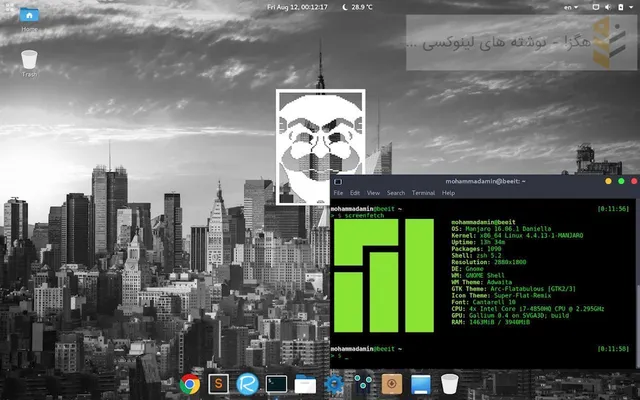640x400 pixels.
Task: Click the Resolution: 2880x1800 line
Action: pos(489,262)
